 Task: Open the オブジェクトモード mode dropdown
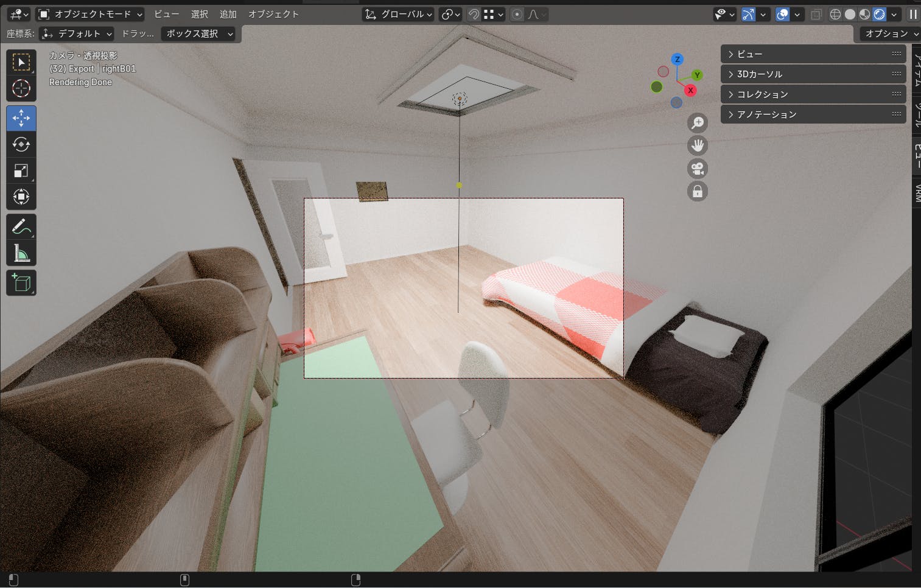90,14
